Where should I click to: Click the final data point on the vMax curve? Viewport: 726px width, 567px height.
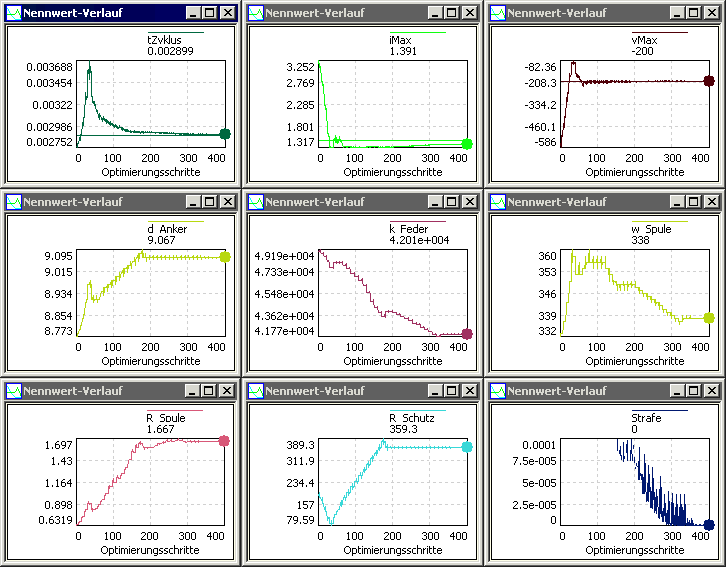point(709,81)
